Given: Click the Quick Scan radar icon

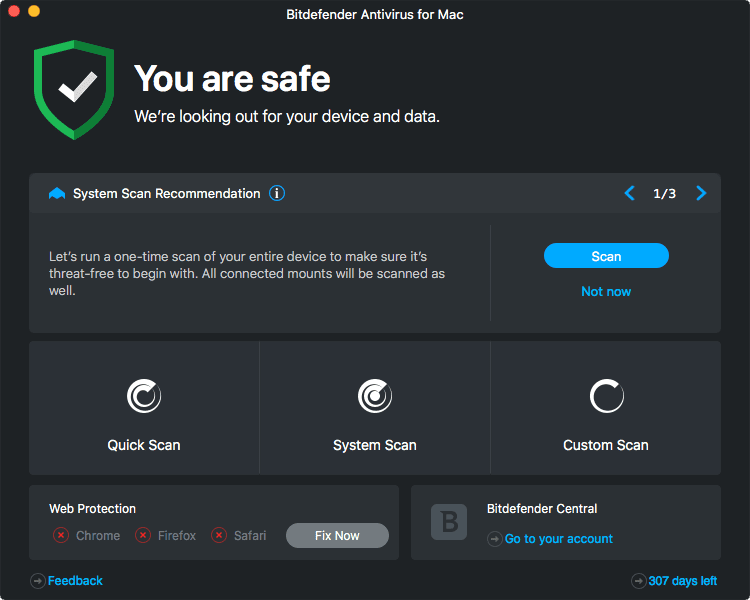Looking at the screenshot, I should click(x=144, y=396).
